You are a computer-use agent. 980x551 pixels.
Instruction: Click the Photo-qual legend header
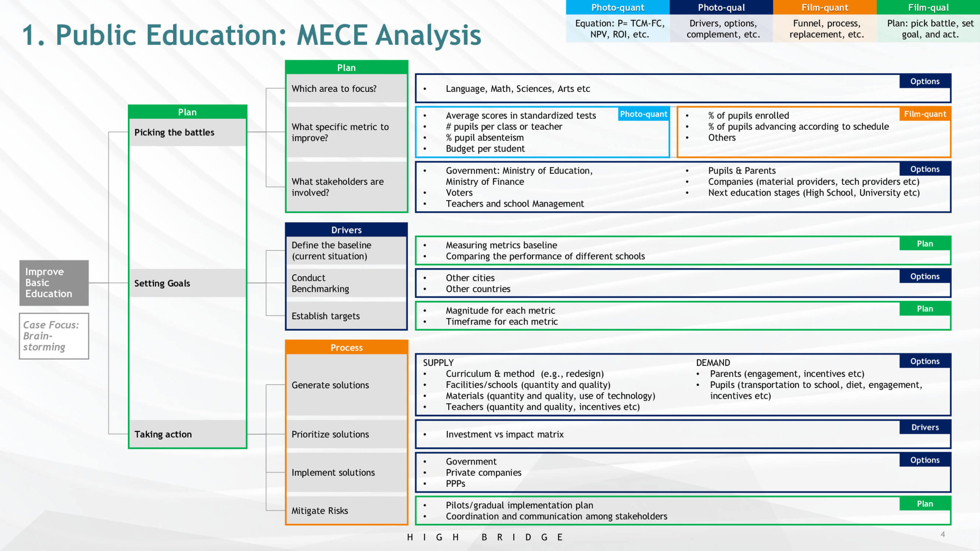pos(721,8)
